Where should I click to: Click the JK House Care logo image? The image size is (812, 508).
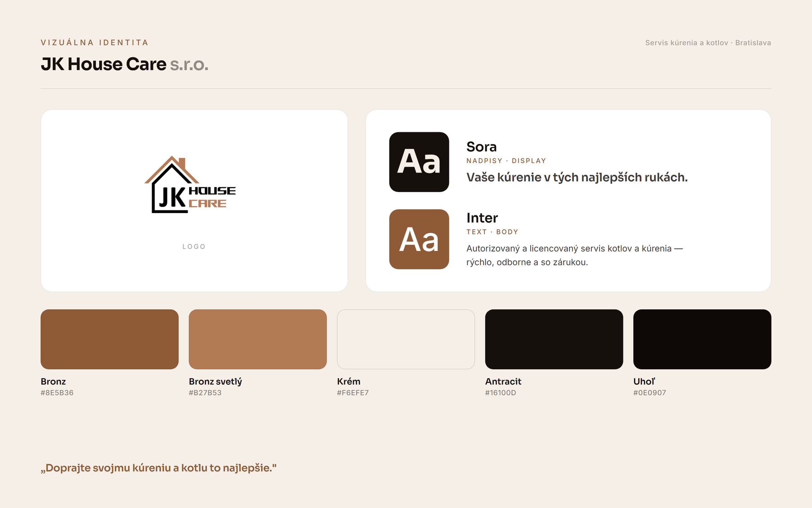pyautogui.click(x=190, y=185)
